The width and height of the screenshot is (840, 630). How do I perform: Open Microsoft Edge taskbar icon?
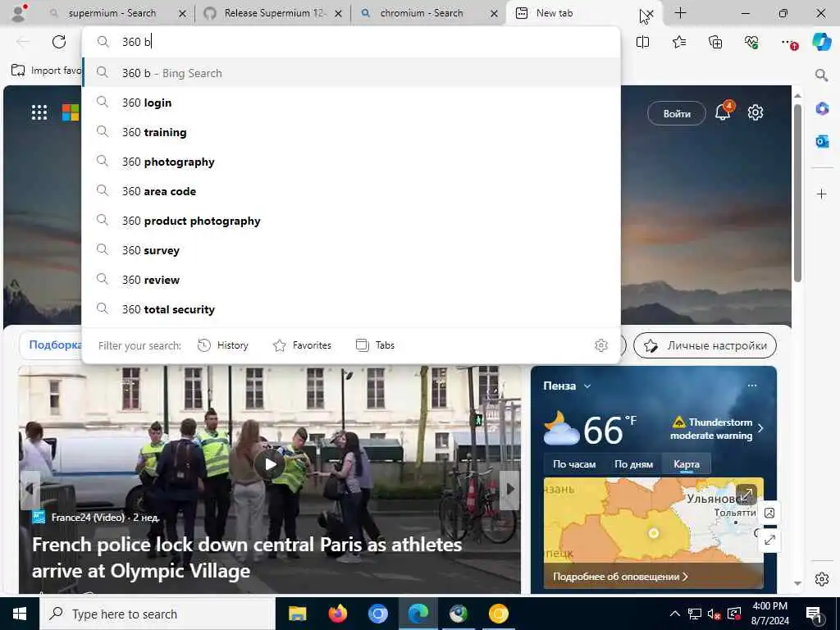[418, 614]
